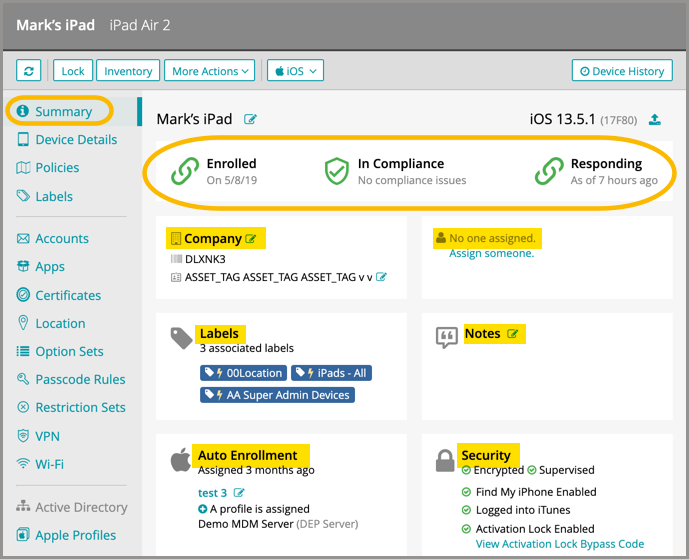Click the Assign someone link
Image resolution: width=689 pixels, height=559 pixels.
(x=491, y=254)
